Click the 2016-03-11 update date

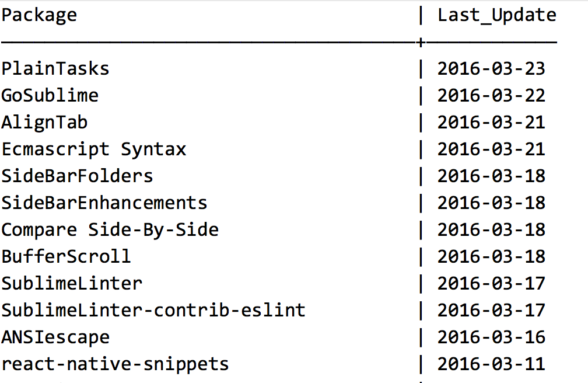(x=491, y=364)
